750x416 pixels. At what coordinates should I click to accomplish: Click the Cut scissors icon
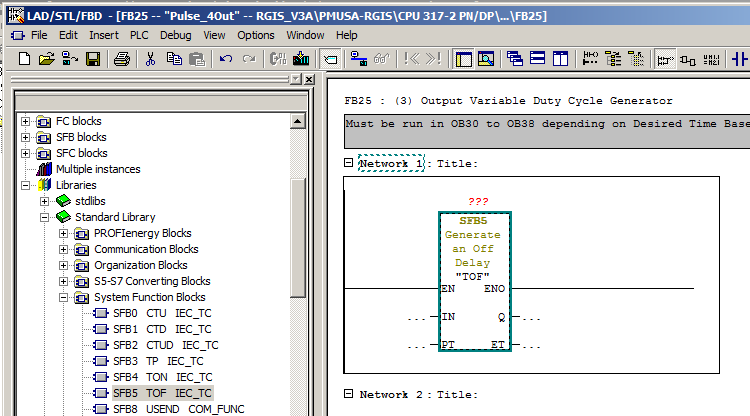click(151, 59)
